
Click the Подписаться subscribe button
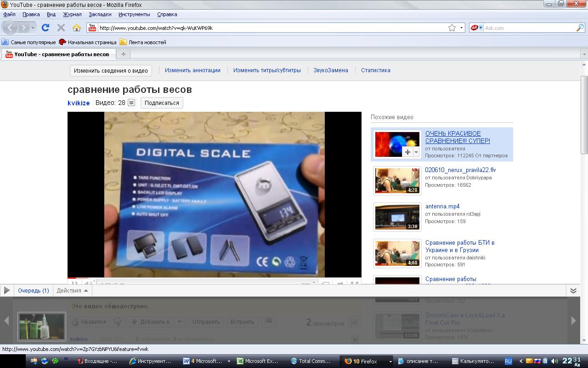pyautogui.click(x=162, y=103)
